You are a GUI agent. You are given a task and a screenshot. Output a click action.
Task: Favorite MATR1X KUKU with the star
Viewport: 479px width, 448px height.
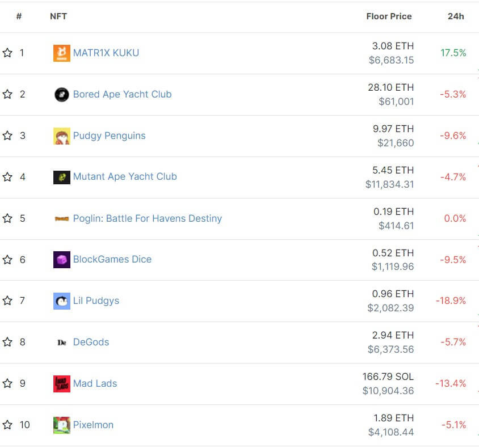(x=7, y=53)
